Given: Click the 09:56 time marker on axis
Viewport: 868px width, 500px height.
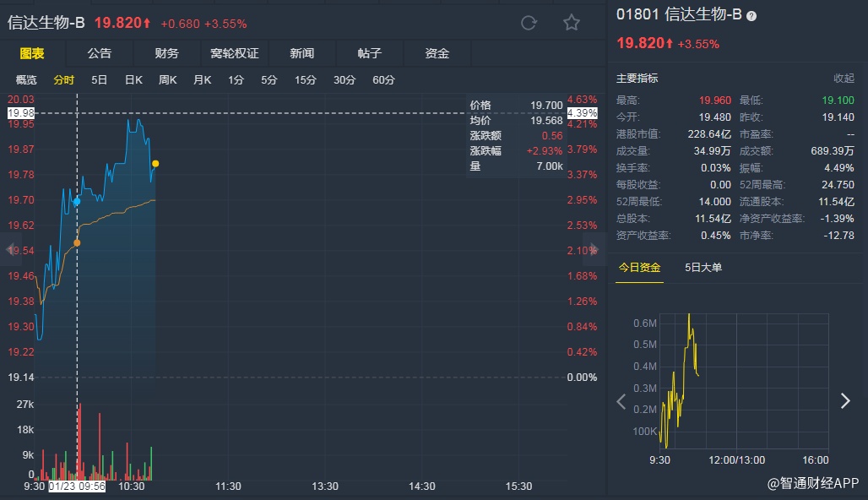Looking at the screenshot, I should point(77,486).
